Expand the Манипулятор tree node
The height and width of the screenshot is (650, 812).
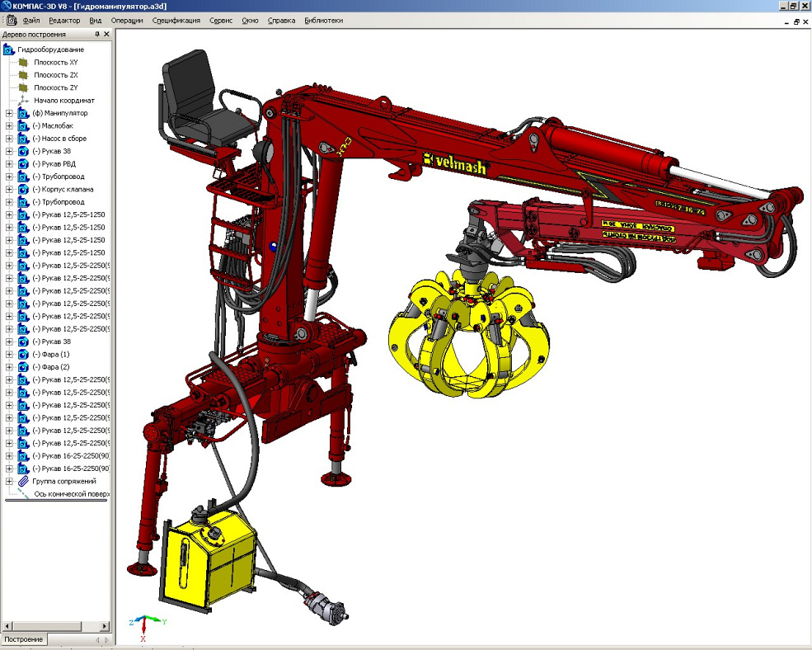(9, 113)
